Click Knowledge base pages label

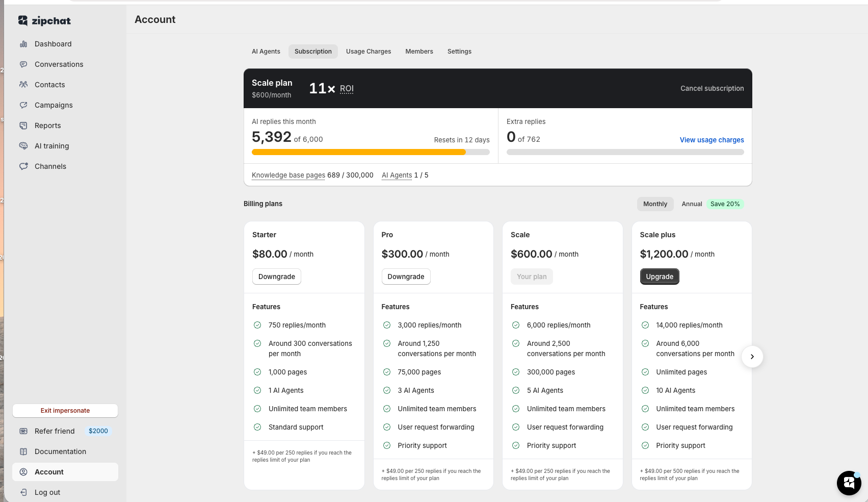tap(288, 175)
